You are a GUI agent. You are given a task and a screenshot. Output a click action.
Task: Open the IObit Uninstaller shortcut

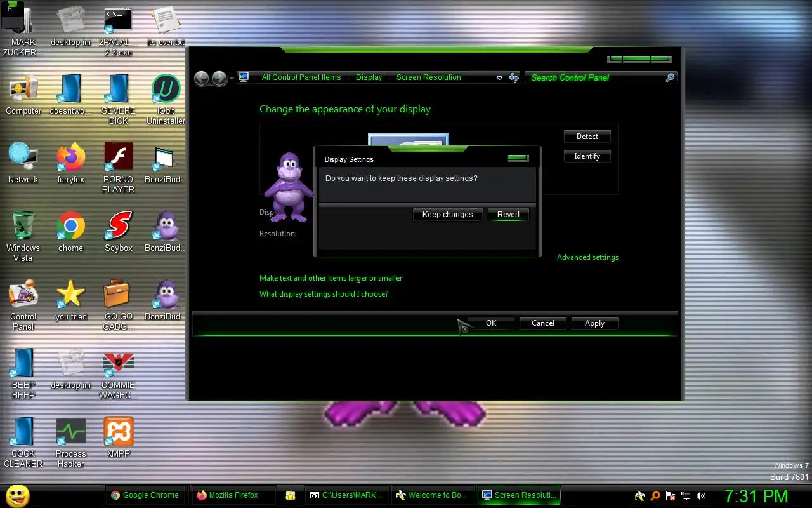pyautogui.click(x=166, y=100)
